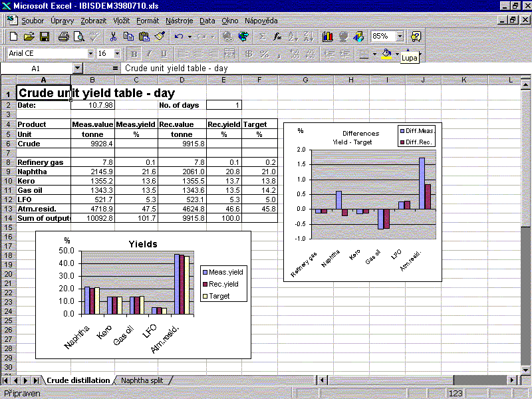Toggle bold formatting
The image size is (532, 399).
[134, 54]
